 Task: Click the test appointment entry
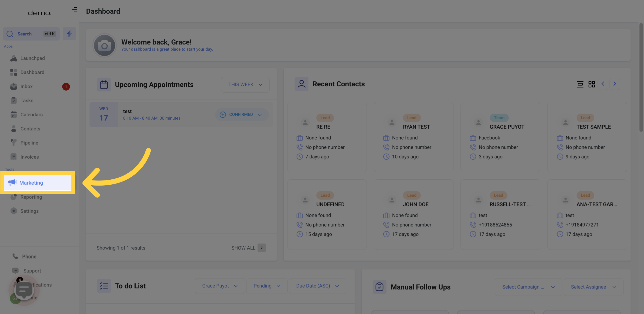pos(181,115)
